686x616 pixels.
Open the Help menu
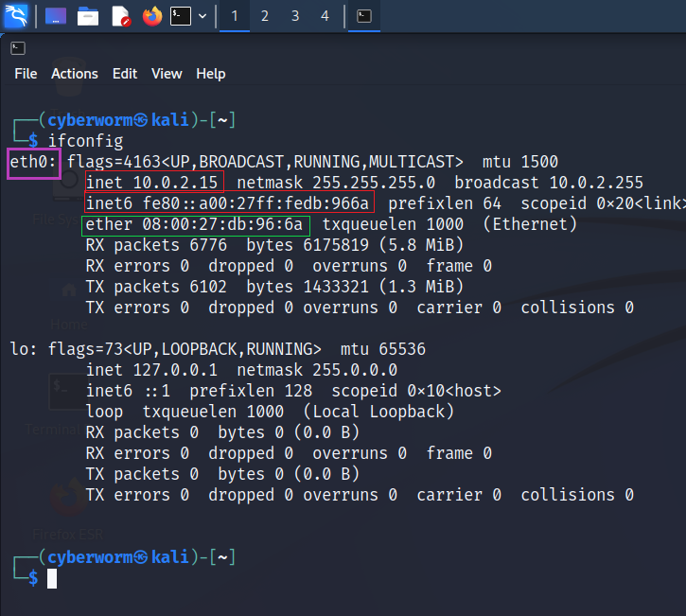click(211, 74)
